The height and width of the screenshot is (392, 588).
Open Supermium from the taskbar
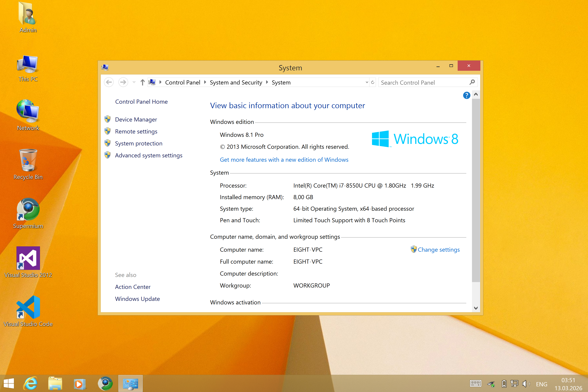click(x=105, y=384)
